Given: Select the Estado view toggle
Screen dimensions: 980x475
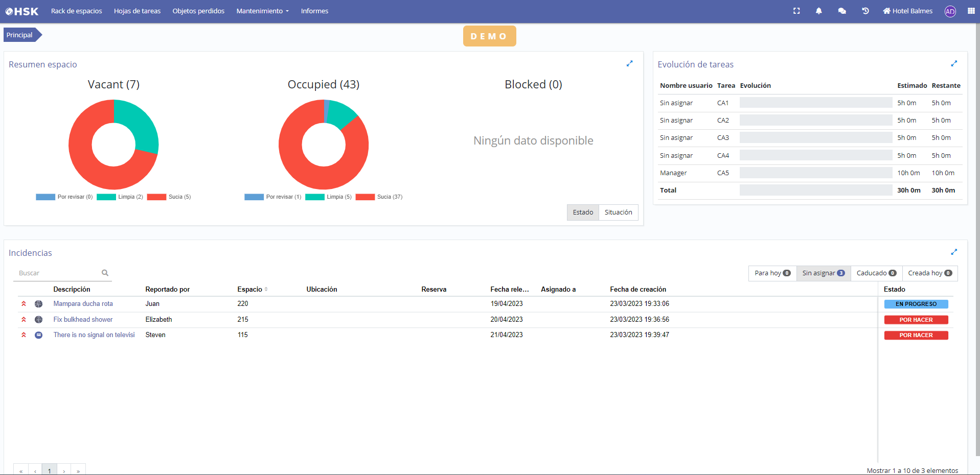Looking at the screenshot, I should 583,212.
